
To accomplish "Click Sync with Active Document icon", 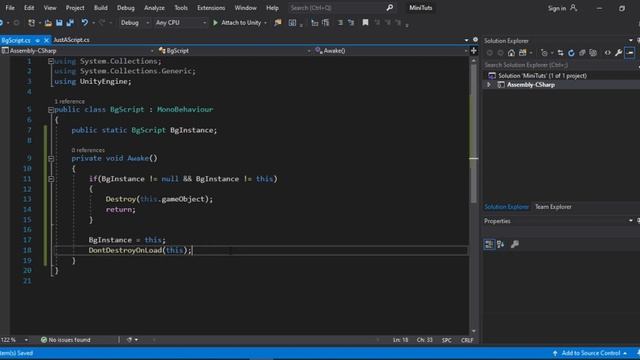I will 560,53.
